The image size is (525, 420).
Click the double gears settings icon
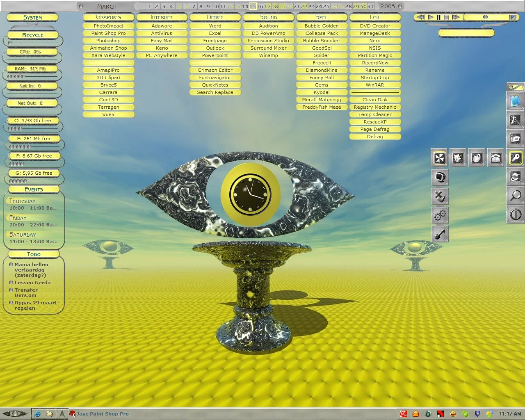point(440,215)
